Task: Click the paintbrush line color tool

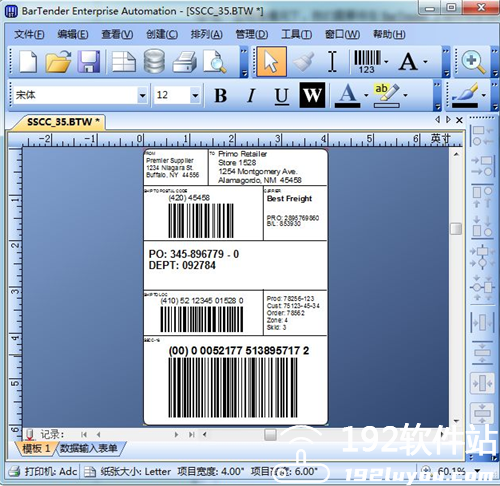Action: (x=465, y=95)
